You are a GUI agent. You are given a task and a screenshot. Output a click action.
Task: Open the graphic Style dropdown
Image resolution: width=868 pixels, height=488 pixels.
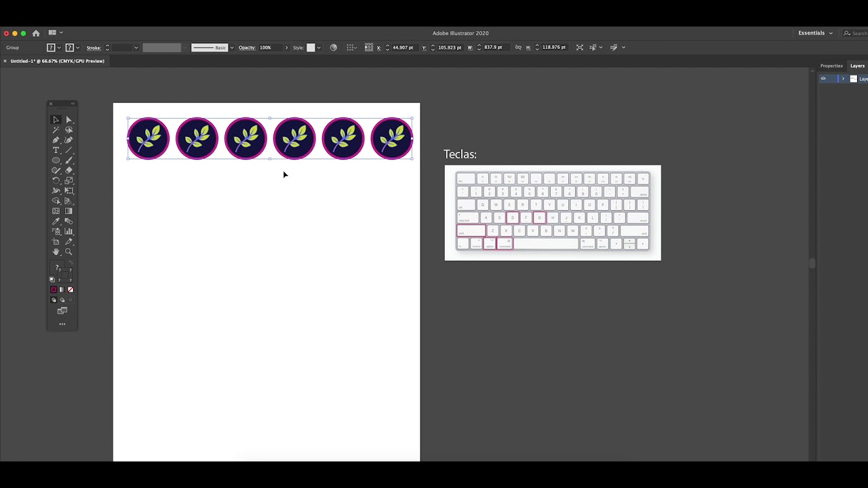point(319,47)
